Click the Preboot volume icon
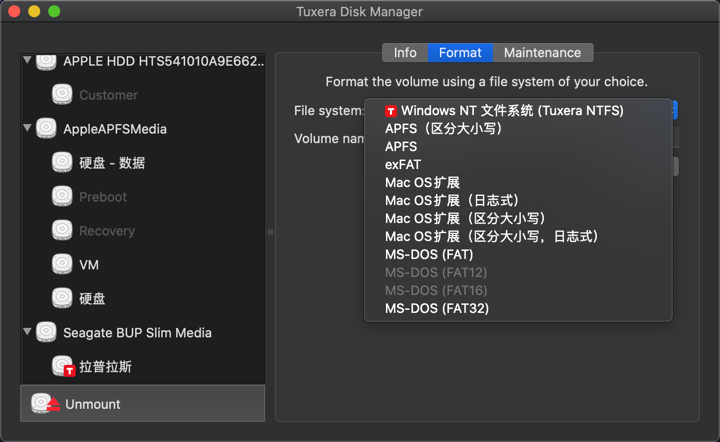The height and width of the screenshot is (442, 720). pos(62,196)
